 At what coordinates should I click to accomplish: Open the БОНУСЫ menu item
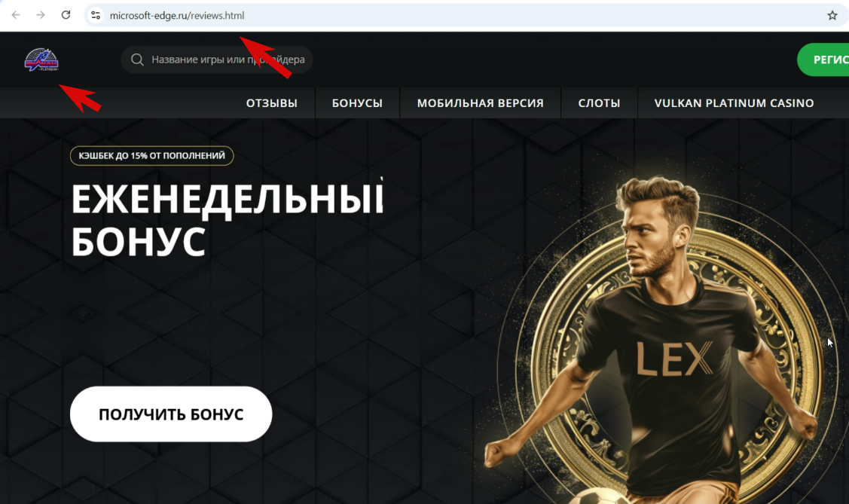[x=357, y=103]
